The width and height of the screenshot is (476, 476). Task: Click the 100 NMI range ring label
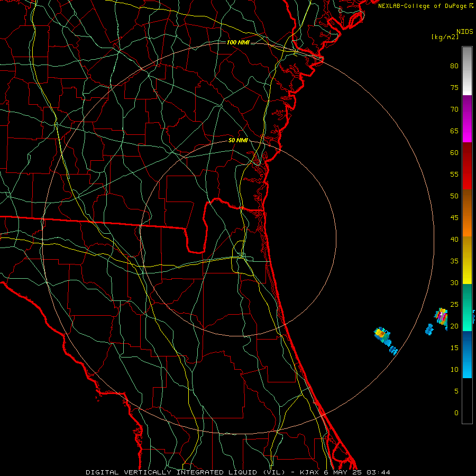[x=237, y=42]
